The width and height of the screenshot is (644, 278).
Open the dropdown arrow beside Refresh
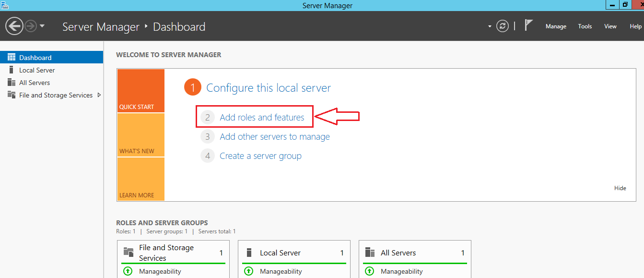(490, 26)
